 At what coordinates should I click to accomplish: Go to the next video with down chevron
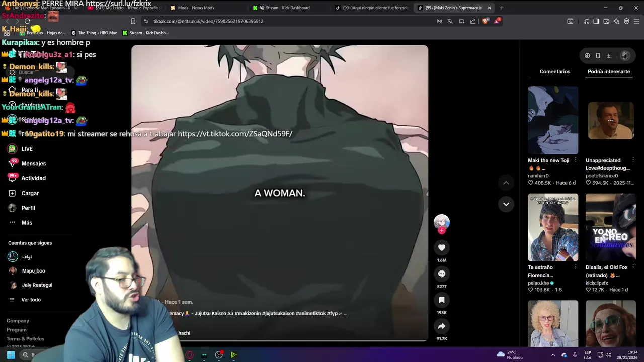[x=506, y=204]
